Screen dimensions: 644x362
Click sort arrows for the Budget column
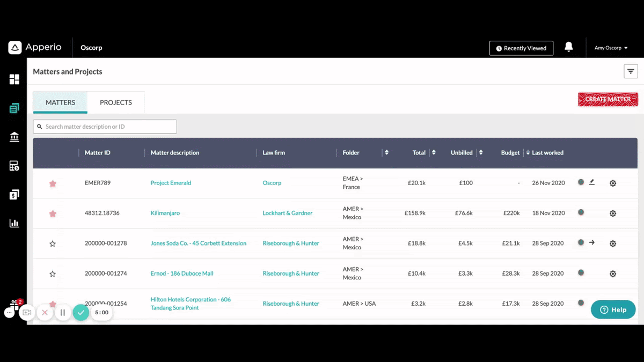point(528,152)
